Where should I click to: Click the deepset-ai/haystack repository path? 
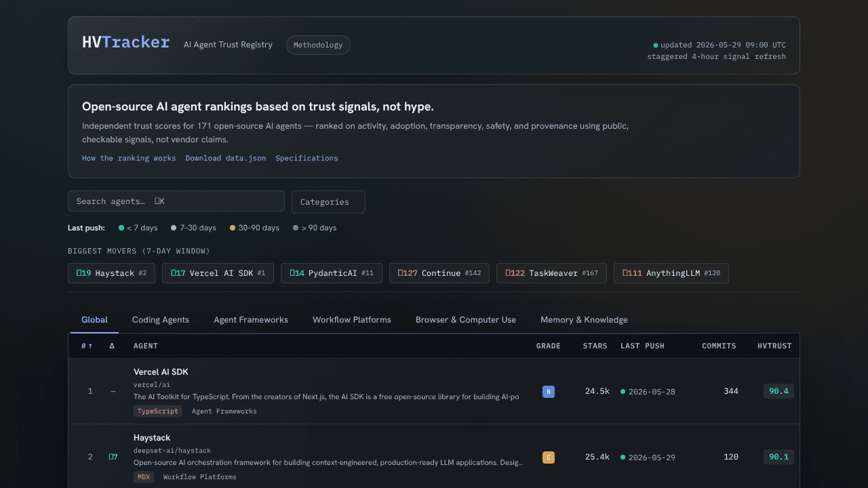point(172,450)
